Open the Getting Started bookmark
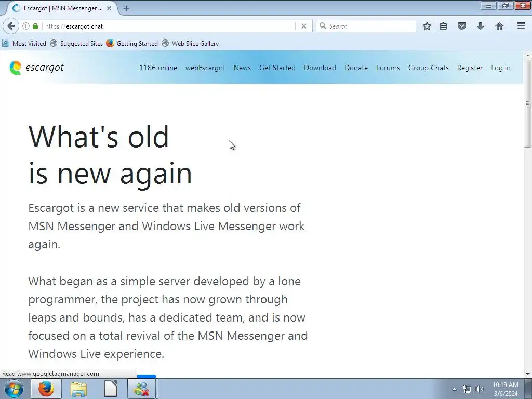 click(x=132, y=44)
